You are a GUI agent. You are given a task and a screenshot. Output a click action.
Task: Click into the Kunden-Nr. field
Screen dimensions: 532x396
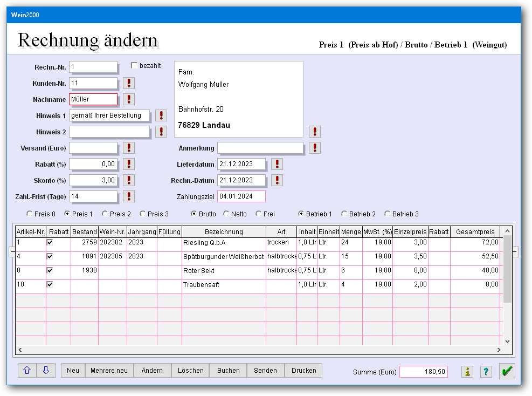93,83
